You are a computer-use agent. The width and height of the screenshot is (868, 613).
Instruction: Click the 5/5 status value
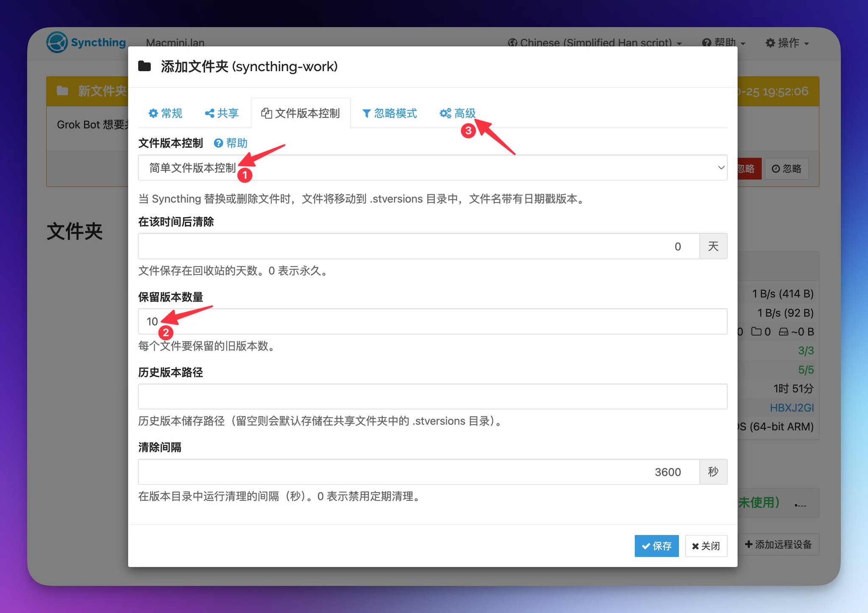[806, 370]
